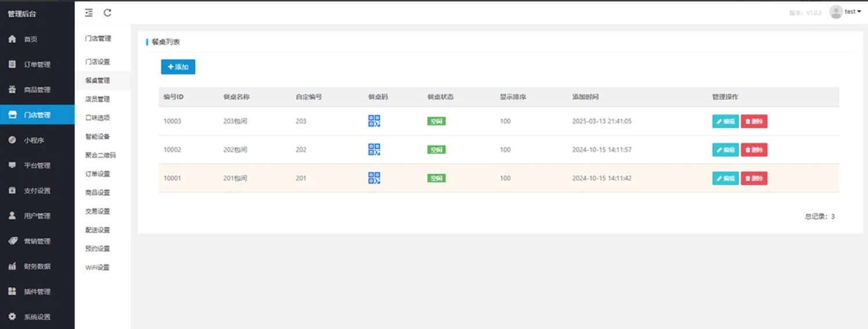Expand the test user dropdown
This screenshot has width=868, height=329.
click(853, 12)
